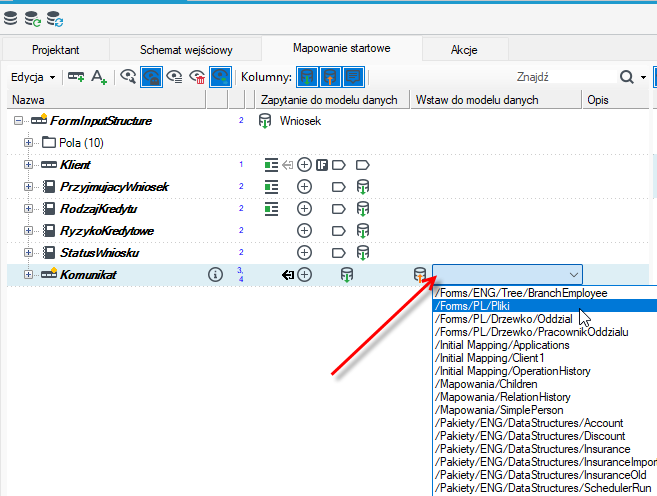This screenshot has height=496, width=657.
Task: Click the circled plus icon in Klient row
Action: 304,165
